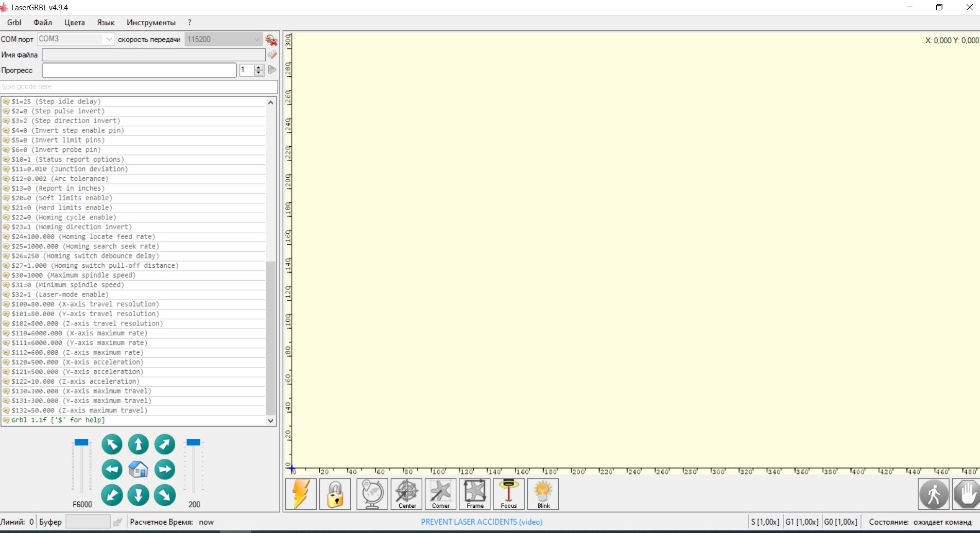
Task: Click the S [1,00x] override status
Action: point(765,522)
